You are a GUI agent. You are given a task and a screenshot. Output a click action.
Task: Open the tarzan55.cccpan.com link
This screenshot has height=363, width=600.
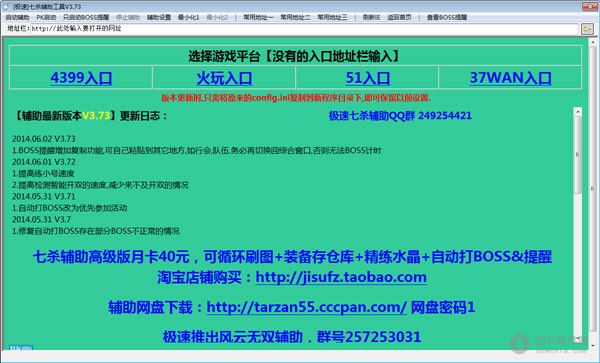pos(307,307)
